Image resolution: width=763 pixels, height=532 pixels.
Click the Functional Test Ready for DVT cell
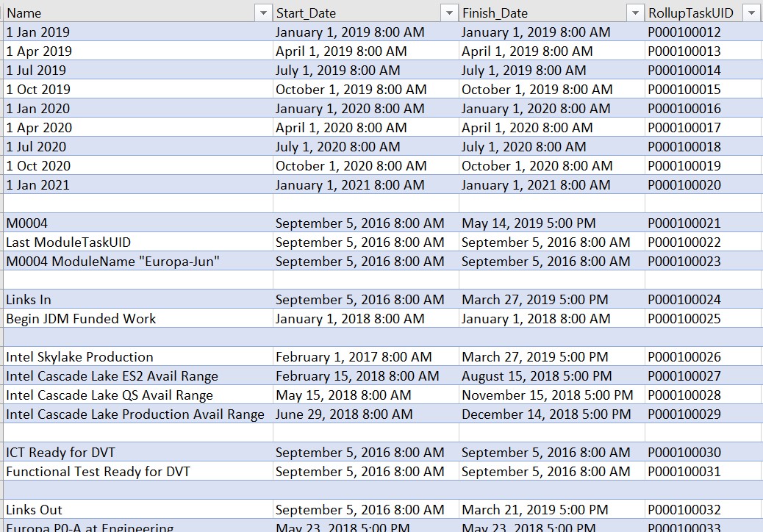point(137,471)
